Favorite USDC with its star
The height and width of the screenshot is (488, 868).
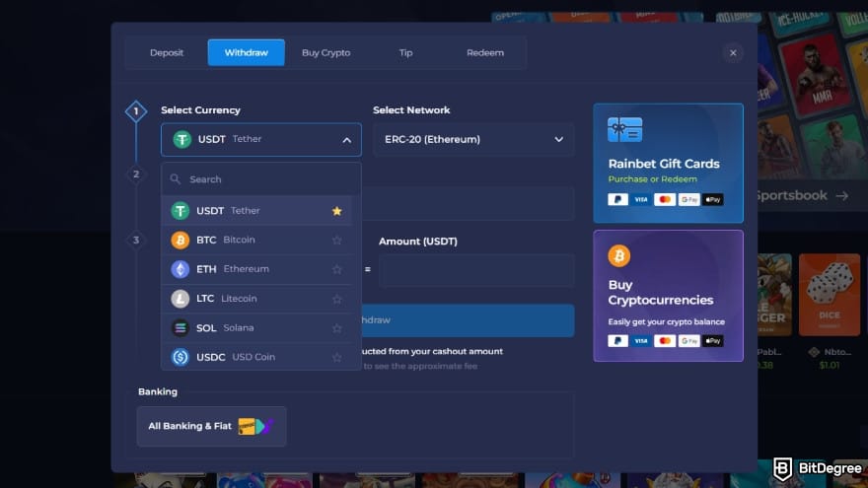[x=336, y=358]
